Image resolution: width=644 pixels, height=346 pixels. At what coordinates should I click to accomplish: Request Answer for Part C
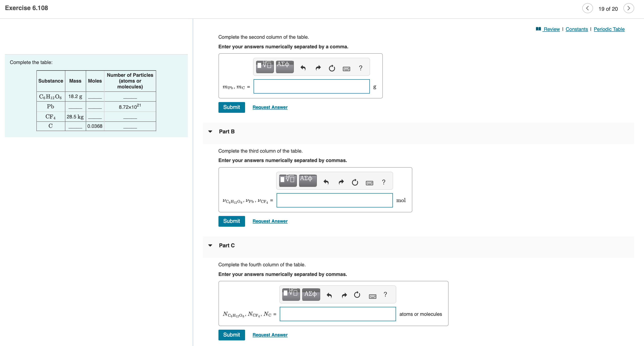(270, 335)
